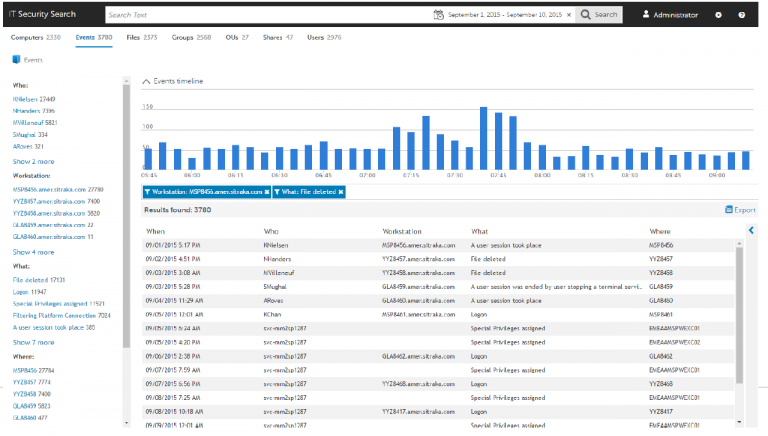Switch to the OUs tab
The height and width of the screenshot is (436, 768).
(x=237, y=37)
